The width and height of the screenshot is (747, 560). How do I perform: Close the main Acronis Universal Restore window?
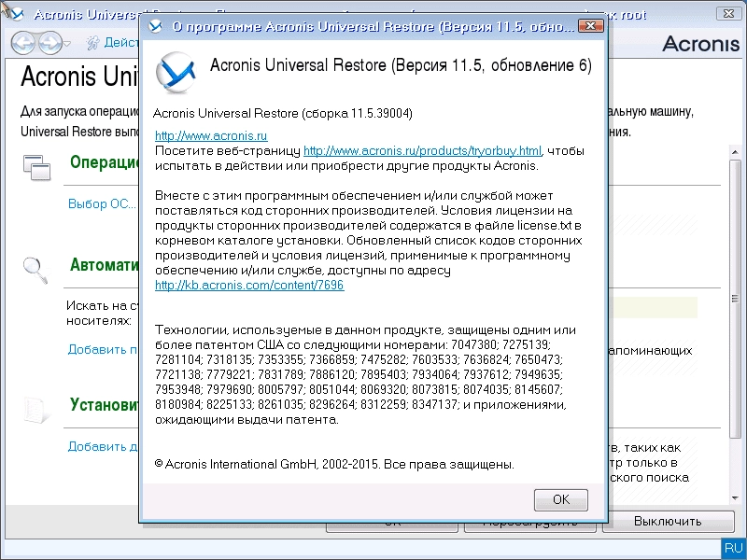(x=728, y=13)
